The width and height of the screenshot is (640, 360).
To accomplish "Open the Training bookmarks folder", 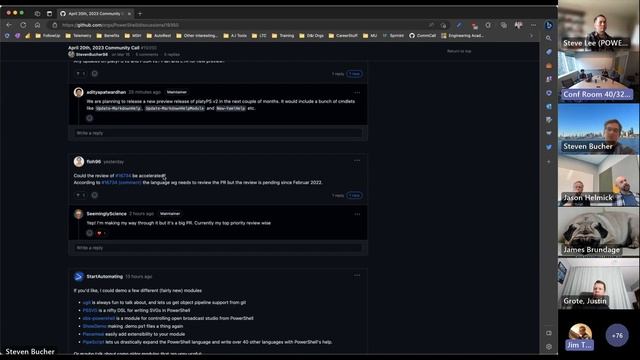I will point(283,36).
